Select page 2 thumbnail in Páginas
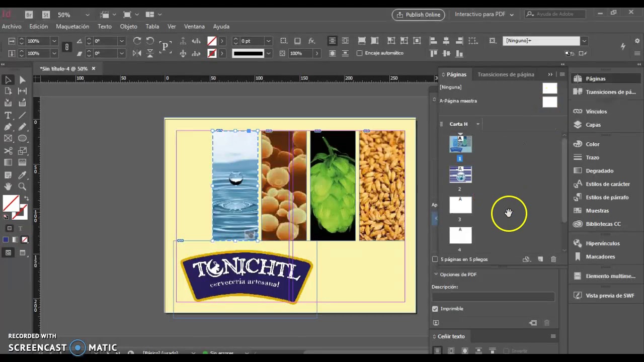The height and width of the screenshot is (362, 644). 460,174
